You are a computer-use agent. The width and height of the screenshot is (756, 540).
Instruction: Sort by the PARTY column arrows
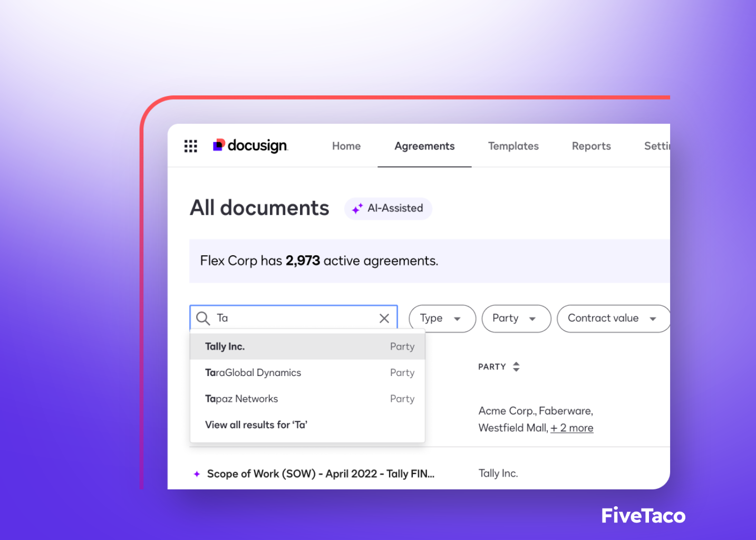[x=516, y=367]
